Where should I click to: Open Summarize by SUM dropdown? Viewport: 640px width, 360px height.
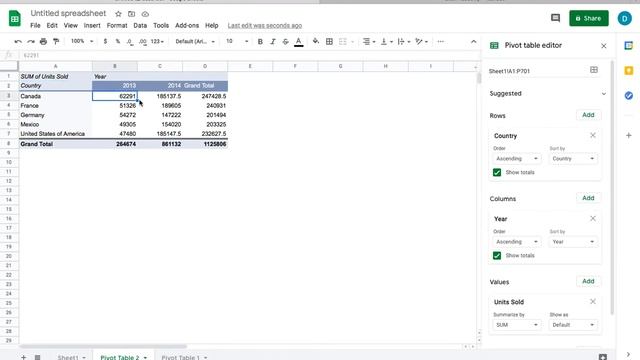pyautogui.click(x=516, y=325)
